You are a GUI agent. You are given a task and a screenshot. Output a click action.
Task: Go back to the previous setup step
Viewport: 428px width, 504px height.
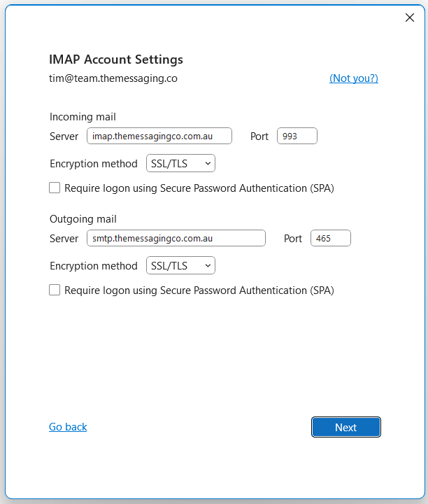pos(68,427)
